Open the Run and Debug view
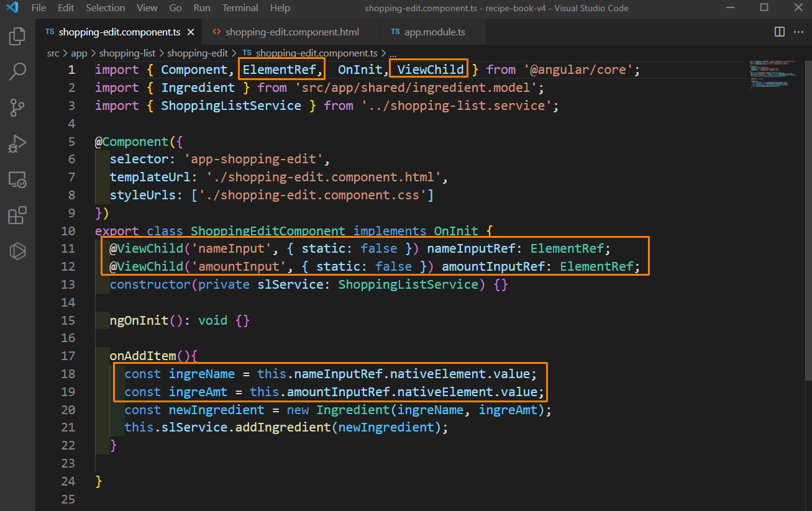Image resolution: width=812 pixels, height=511 pixels. coord(17,144)
